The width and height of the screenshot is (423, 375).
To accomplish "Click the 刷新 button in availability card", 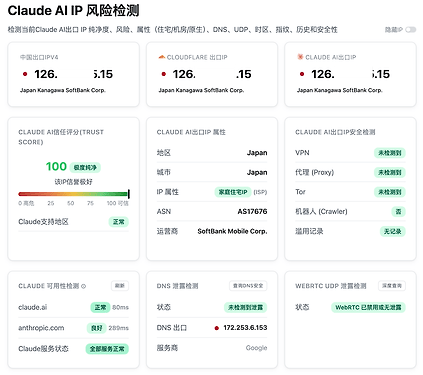I will (x=120, y=286).
